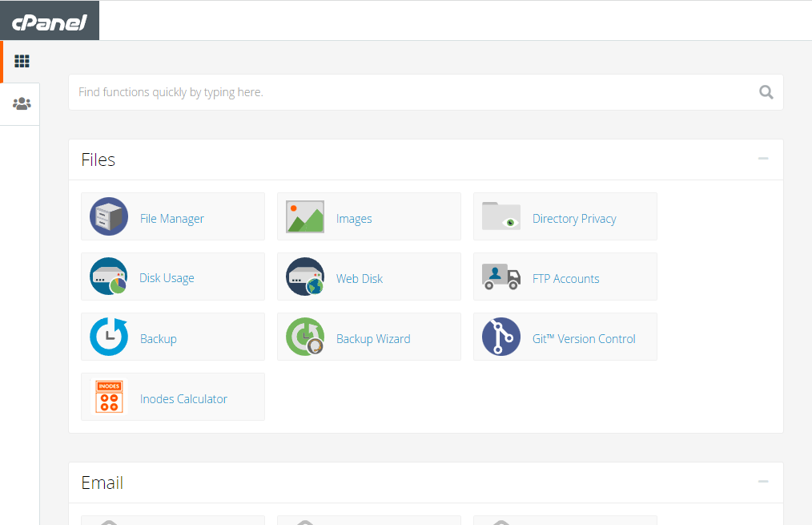Select the Images tool icon
Image resolution: width=812 pixels, height=525 pixels.
point(304,216)
